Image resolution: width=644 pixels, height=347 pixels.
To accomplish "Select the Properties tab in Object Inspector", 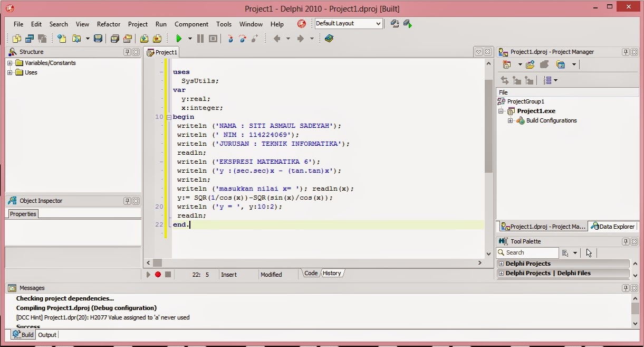I will (x=23, y=214).
